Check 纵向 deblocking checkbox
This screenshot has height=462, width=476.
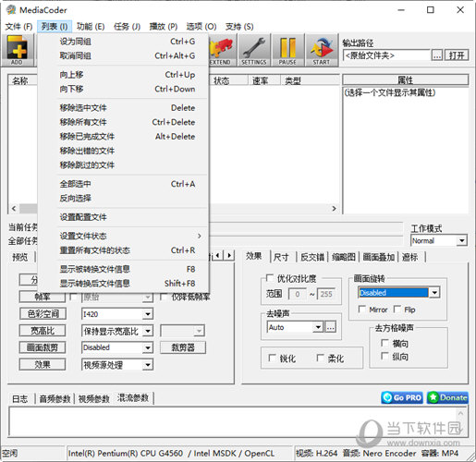[384, 356]
